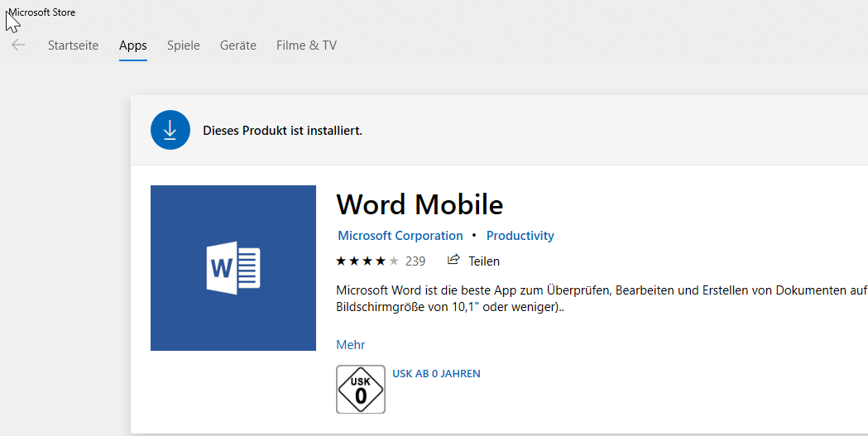This screenshot has height=436, width=868.
Task: Open the Productivity category link
Action: click(x=520, y=236)
